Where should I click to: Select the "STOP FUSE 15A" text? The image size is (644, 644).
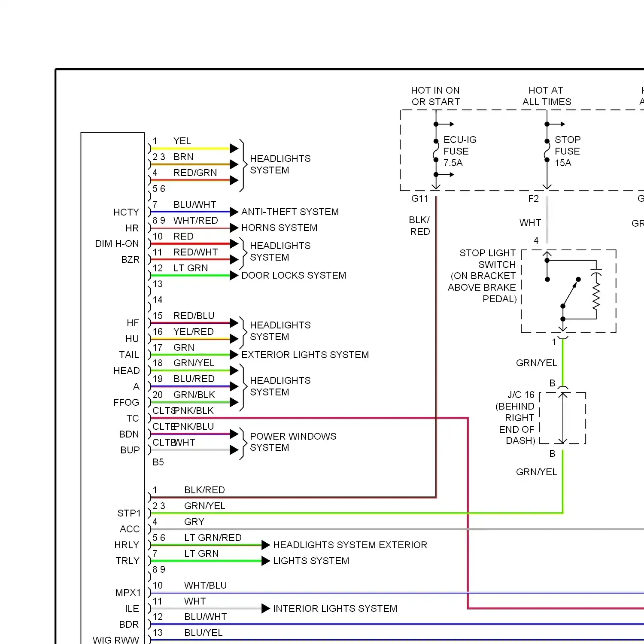pyautogui.click(x=568, y=151)
